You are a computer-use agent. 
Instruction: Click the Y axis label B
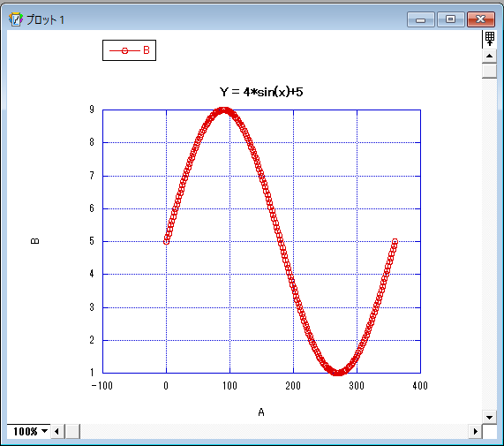(x=34, y=241)
